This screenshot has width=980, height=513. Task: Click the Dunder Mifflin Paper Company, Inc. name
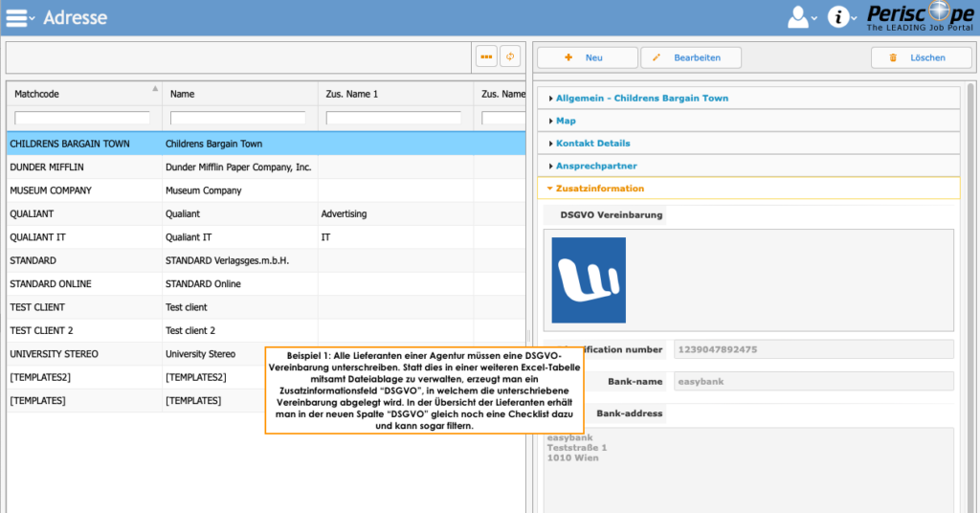tap(238, 167)
